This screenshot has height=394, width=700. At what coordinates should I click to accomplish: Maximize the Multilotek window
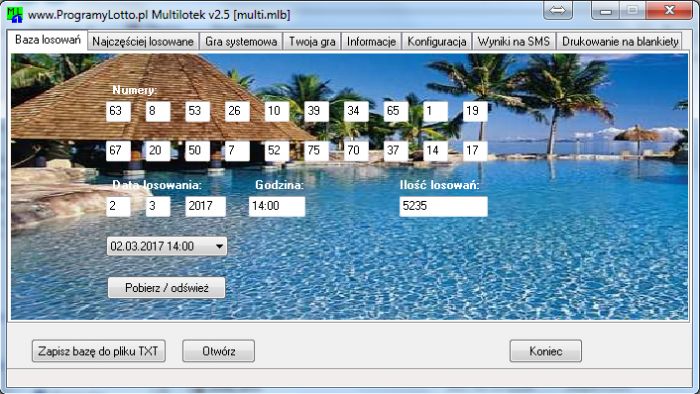[x=632, y=10]
